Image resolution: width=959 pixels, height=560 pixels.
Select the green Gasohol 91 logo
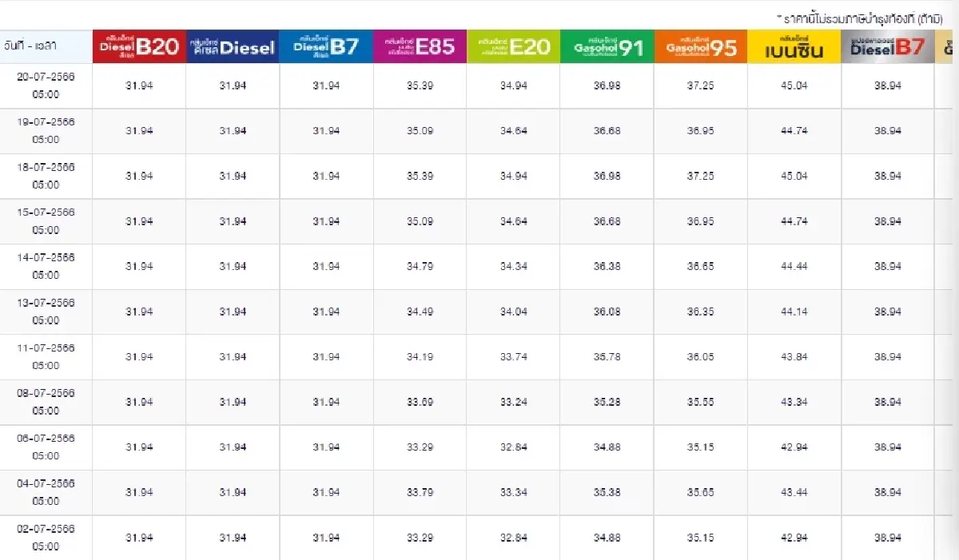[x=607, y=47]
